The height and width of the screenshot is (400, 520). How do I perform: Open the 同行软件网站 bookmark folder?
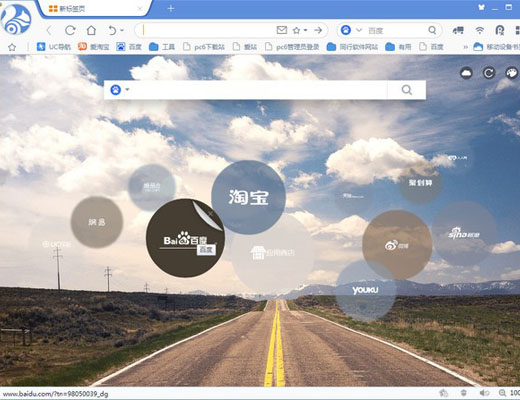(x=352, y=47)
